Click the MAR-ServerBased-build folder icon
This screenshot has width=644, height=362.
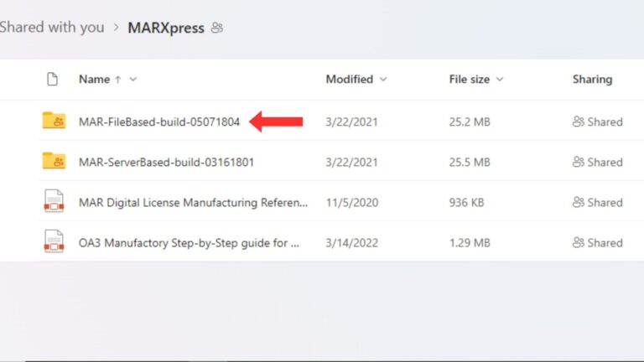(x=54, y=161)
